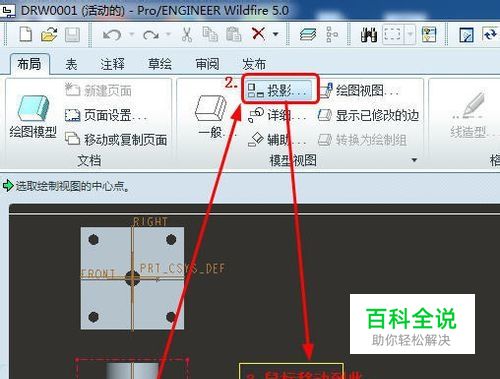The image size is (500, 379).
Task: Open the delete options dropdown arrow
Action: click(276, 34)
